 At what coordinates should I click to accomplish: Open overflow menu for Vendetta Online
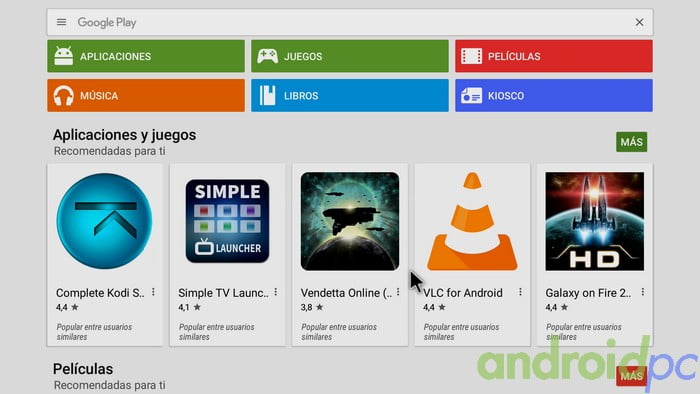click(x=398, y=292)
